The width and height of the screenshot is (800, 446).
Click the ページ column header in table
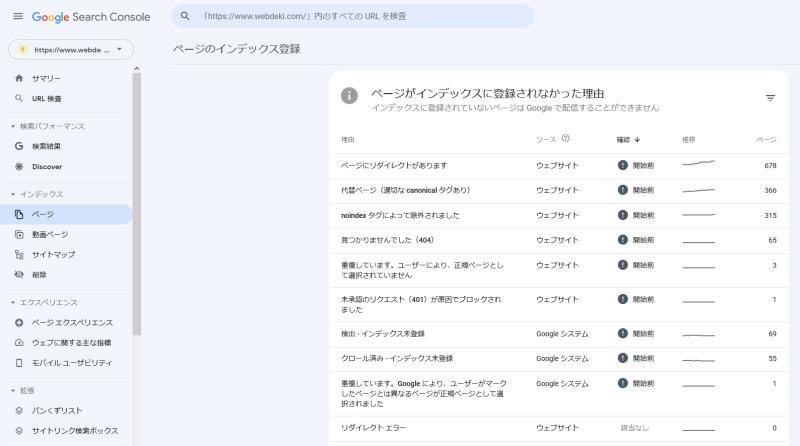pyautogui.click(x=766, y=139)
